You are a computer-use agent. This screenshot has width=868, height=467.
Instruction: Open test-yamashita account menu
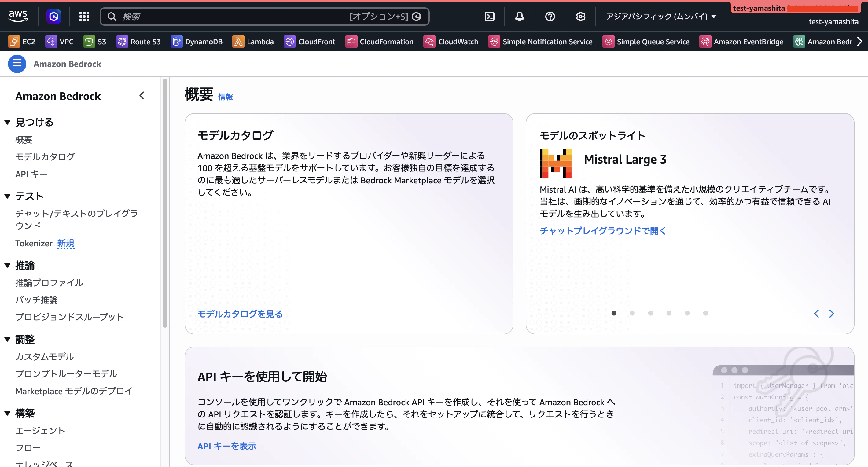[833, 22]
